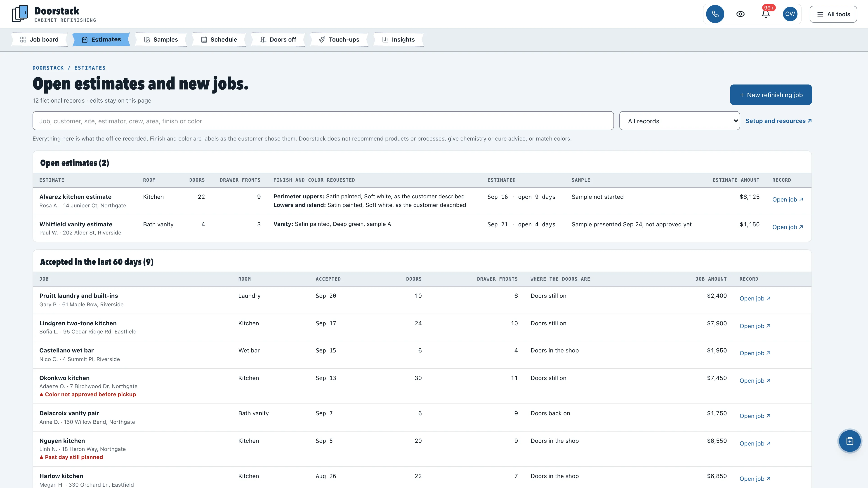Click 'Accepted in the last 60 days (9)' heading
The height and width of the screenshot is (488, 868).
97,262
